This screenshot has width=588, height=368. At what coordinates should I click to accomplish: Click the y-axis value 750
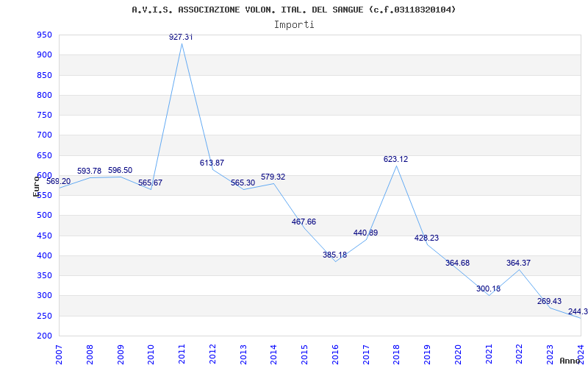44,116
